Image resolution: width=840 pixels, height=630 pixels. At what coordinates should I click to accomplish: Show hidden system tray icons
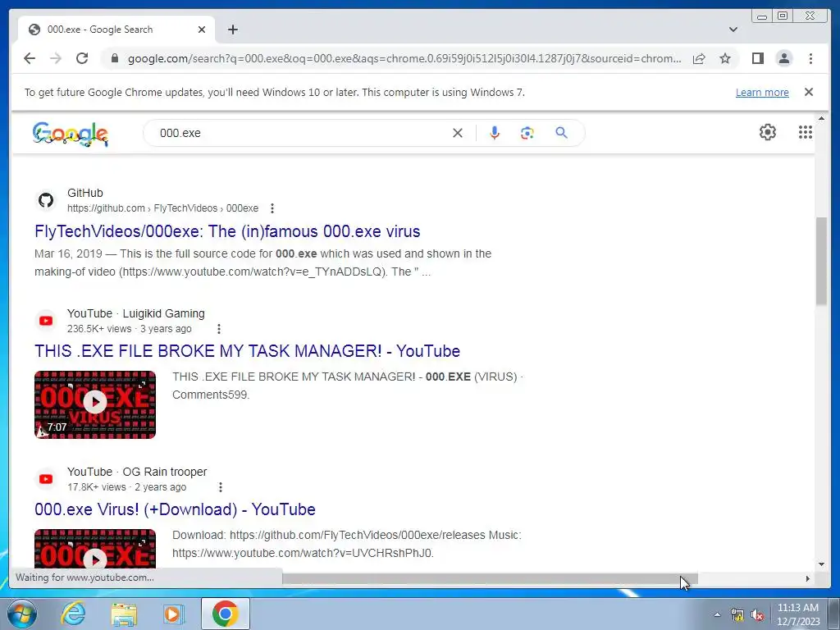click(x=717, y=614)
